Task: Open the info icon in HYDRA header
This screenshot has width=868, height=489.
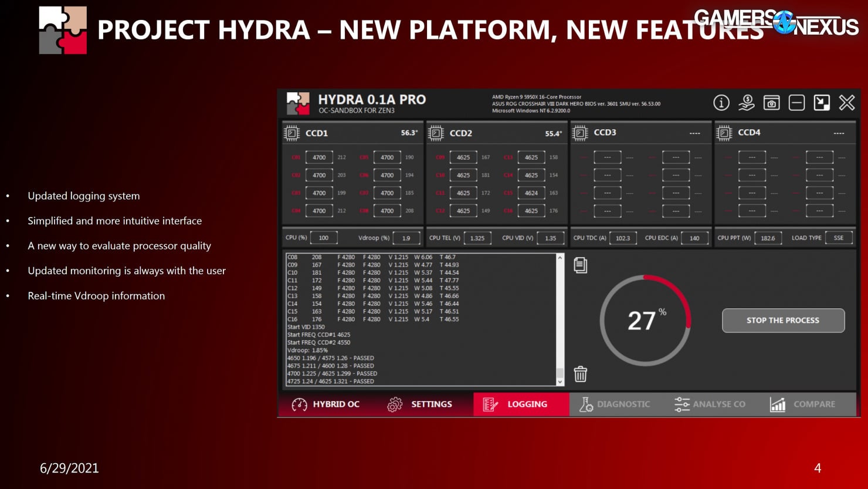Action: click(x=721, y=103)
